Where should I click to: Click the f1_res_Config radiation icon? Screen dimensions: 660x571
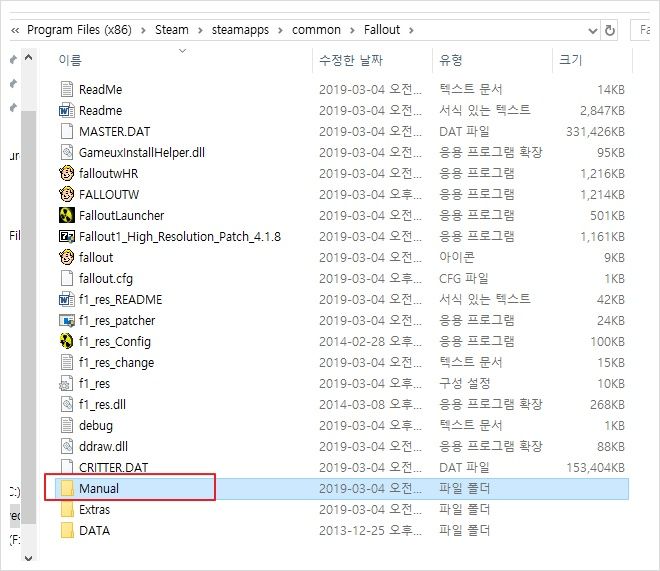pyautogui.click(x=67, y=341)
